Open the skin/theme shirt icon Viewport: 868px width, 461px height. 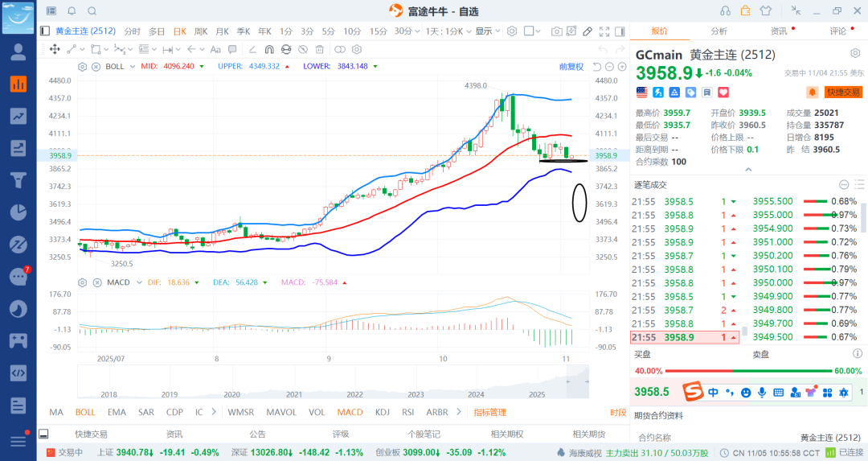click(x=766, y=11)
